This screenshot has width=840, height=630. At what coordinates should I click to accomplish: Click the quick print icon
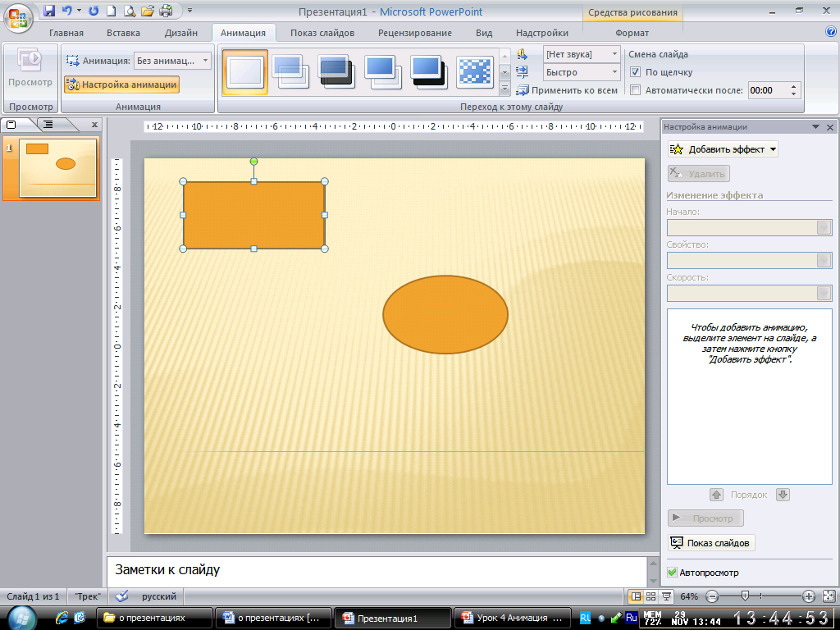click(x=166, y=11)
